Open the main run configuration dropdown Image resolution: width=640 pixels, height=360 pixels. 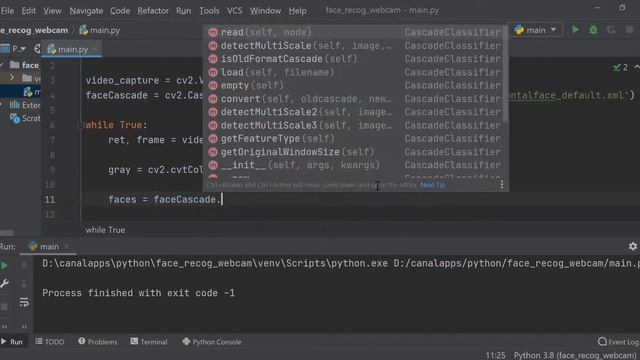[536, 30]
